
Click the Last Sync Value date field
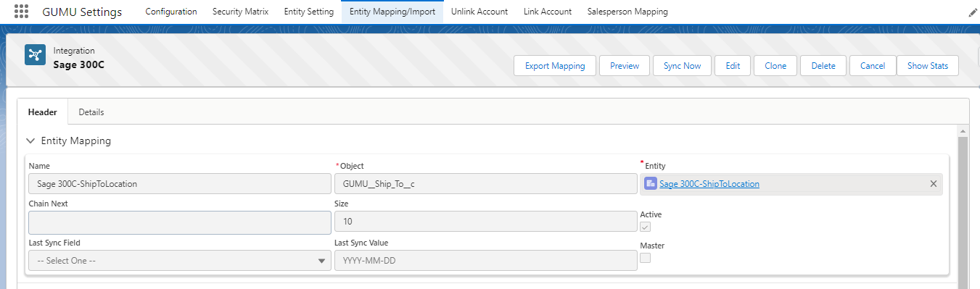[x=485, y=261]
